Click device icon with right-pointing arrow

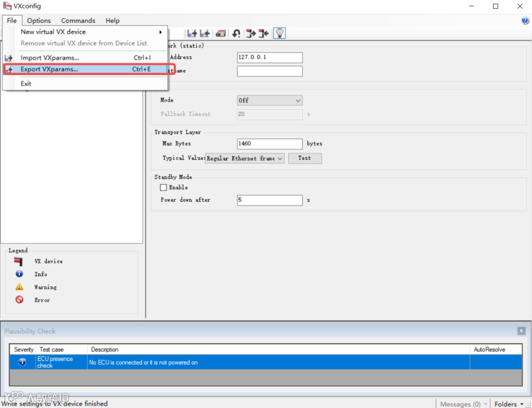coord(251,33)
